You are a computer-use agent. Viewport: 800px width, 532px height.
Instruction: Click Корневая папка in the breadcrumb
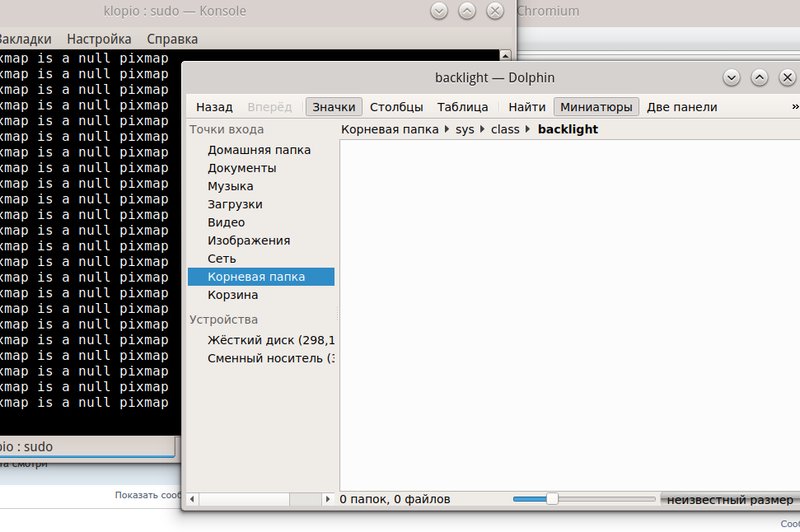(390, 129)
